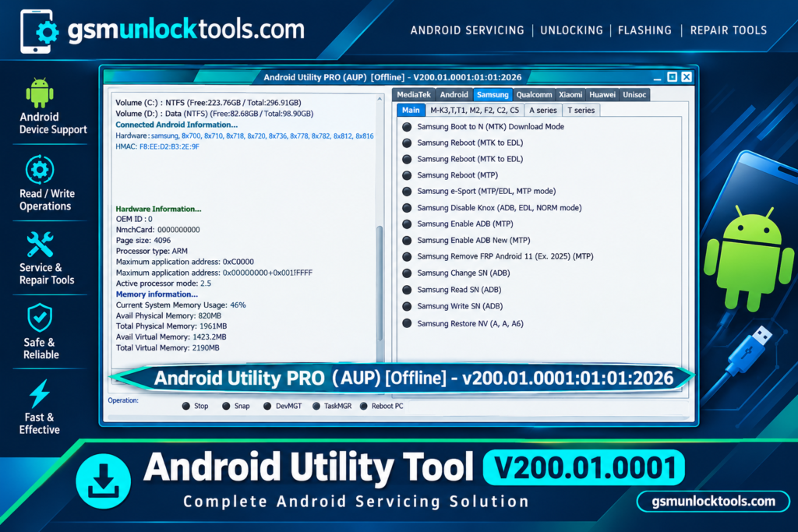This screenshot has height=532, width=798.
Task: Select Samsung Read SN (ADB)
Action: [452, 290]
